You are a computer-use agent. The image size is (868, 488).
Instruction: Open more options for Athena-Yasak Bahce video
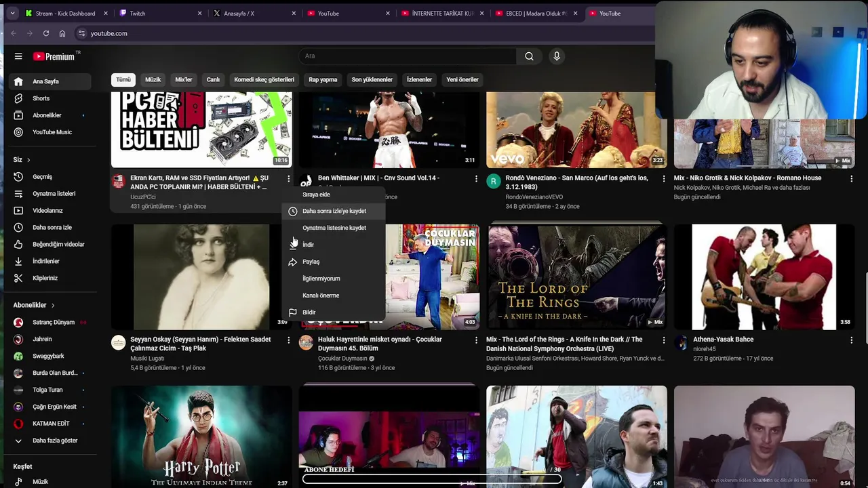852,340
